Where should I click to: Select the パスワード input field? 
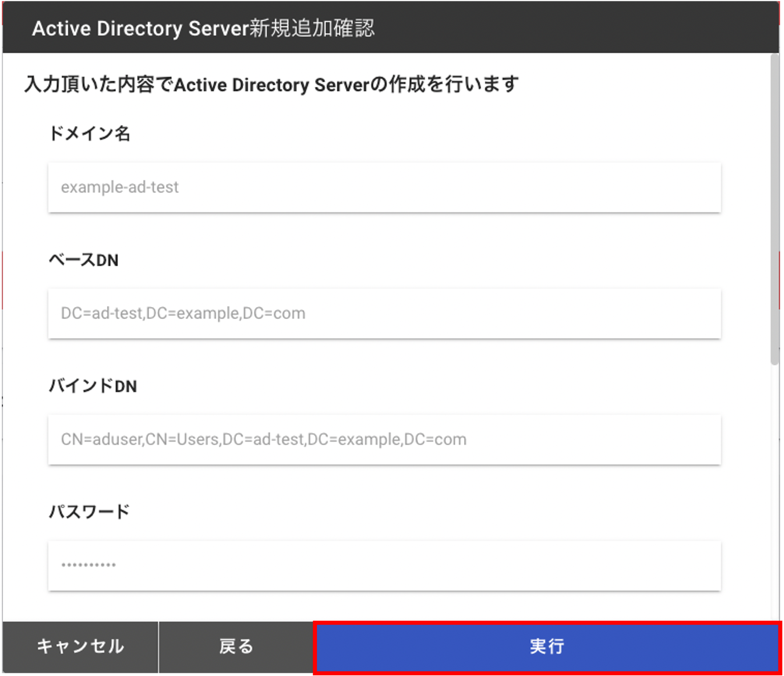(385, 565)
